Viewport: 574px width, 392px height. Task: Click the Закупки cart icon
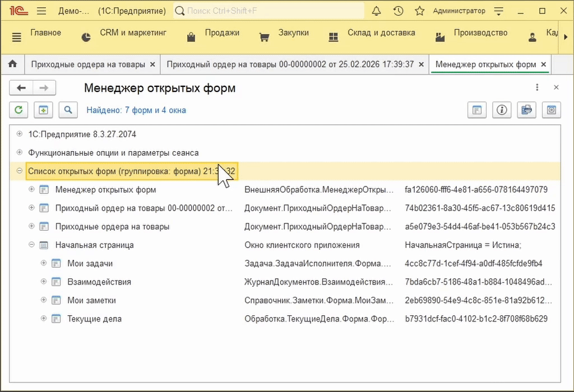pos(265,37)
